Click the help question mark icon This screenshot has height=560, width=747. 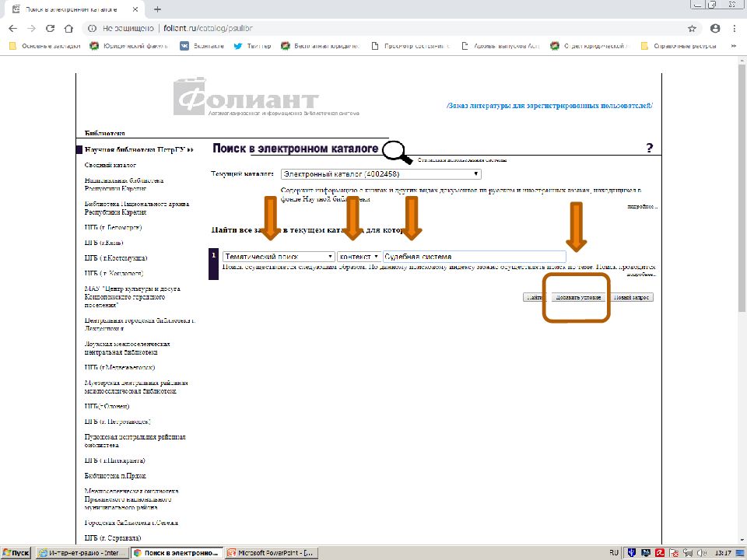pos(649,149)
